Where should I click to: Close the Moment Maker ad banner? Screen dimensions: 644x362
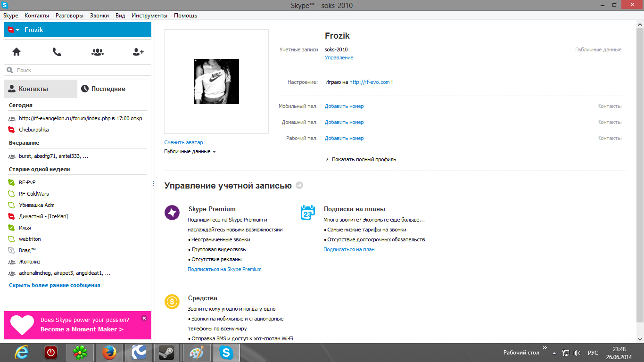(144, 318)
